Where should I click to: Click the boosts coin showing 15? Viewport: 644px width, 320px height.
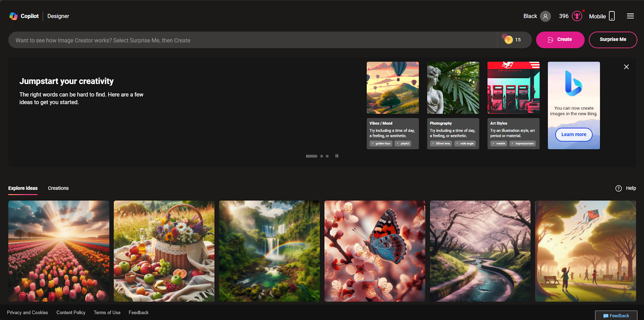point(508,39)
